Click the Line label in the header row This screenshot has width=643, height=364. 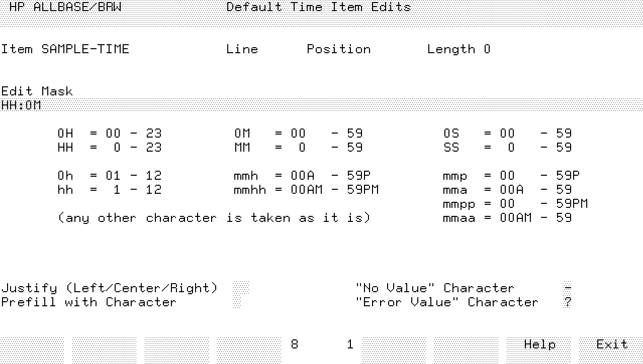(x=242, y=49)
